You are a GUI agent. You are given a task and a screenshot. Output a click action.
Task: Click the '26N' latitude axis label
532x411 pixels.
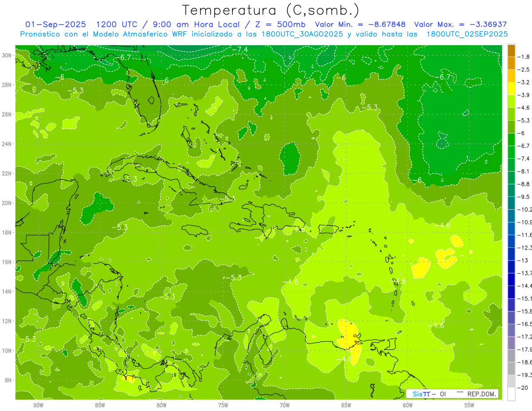pyautogui.click(x=8, y=114)
